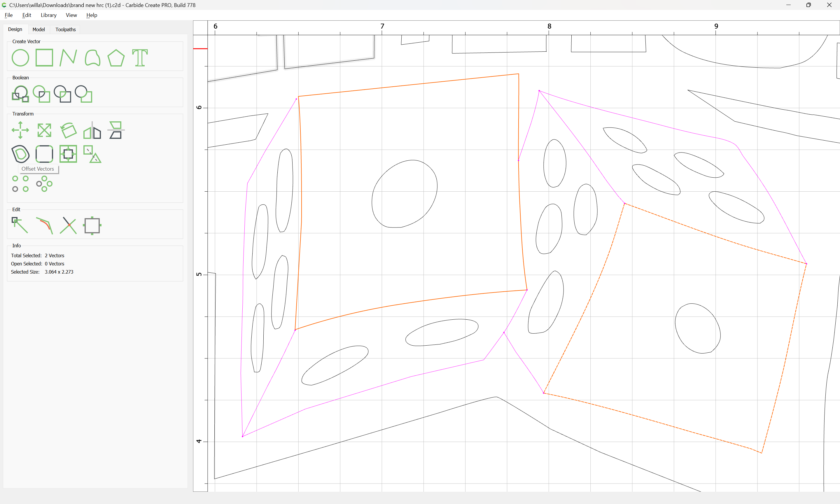
Task: Click the Boolean Intersection icon
Action: (x=41, y=94)
